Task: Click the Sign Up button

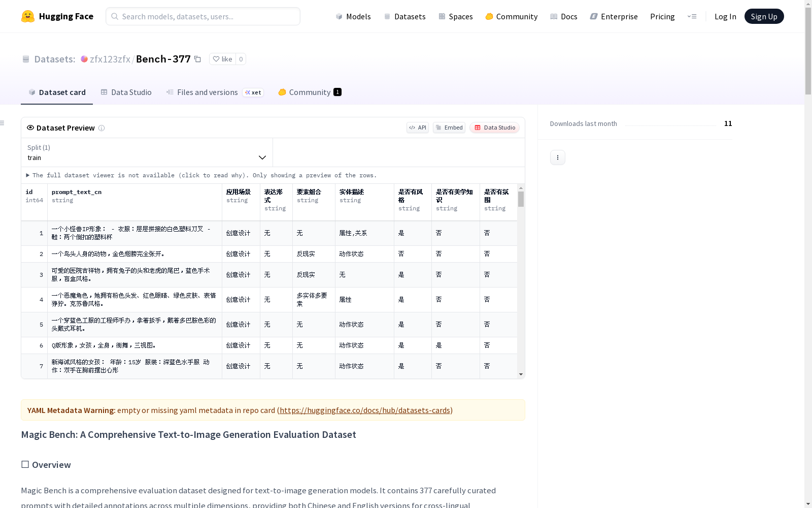Action: coord(764,16)
